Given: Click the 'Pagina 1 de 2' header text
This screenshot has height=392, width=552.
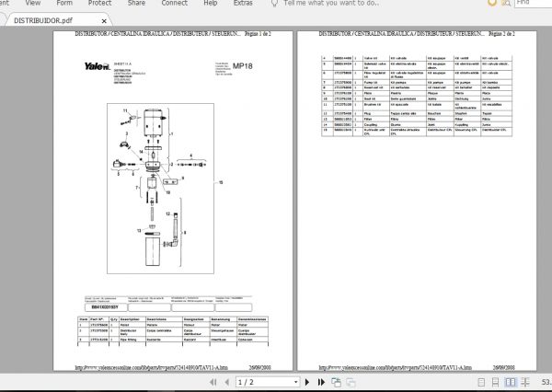Looking at the screenshot, I should (x=258, y=34).
